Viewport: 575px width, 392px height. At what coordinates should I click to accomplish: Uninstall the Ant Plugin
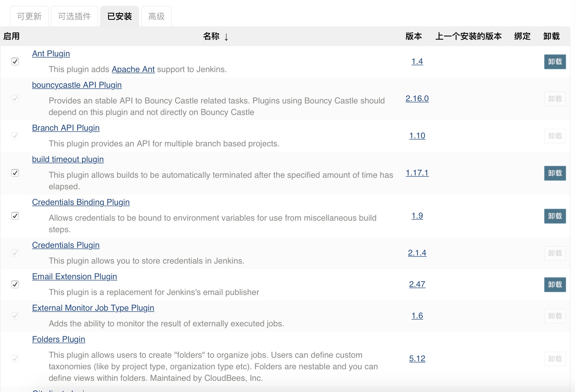pos(555,62)
